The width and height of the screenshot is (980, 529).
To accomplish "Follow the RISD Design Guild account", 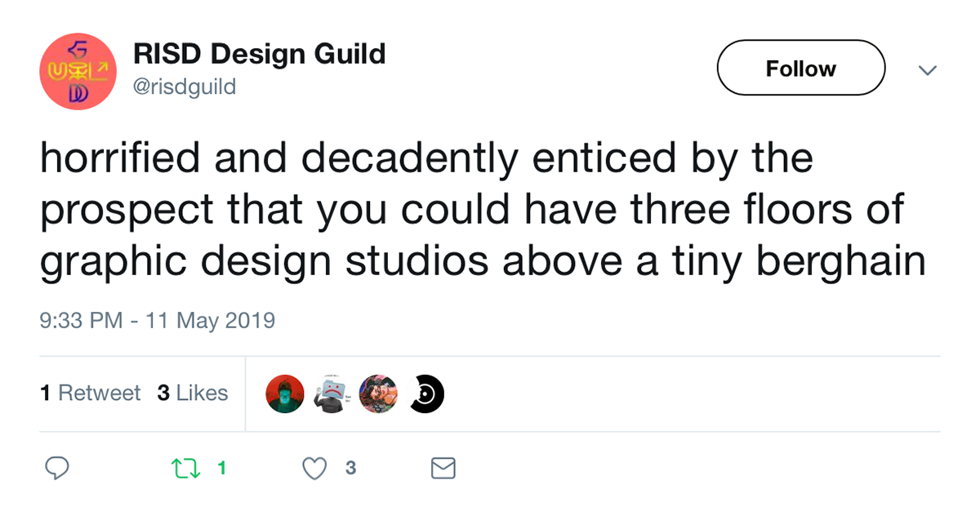I will pos(801,69).
